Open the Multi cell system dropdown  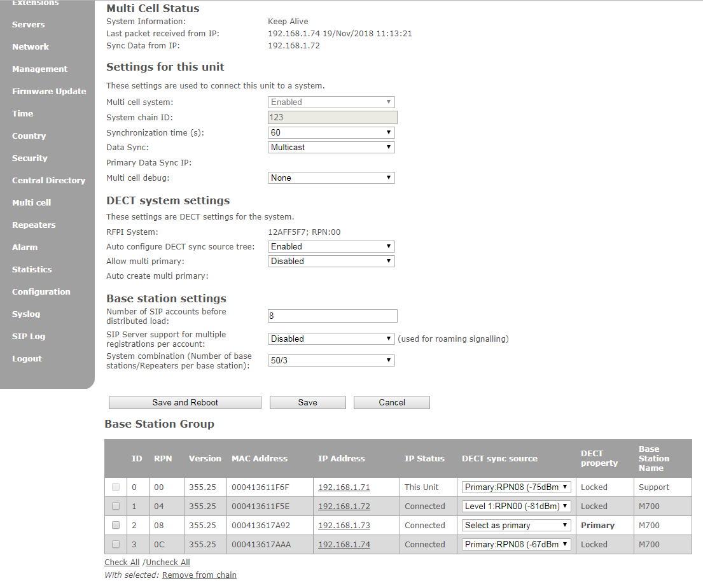pos(331,102)
